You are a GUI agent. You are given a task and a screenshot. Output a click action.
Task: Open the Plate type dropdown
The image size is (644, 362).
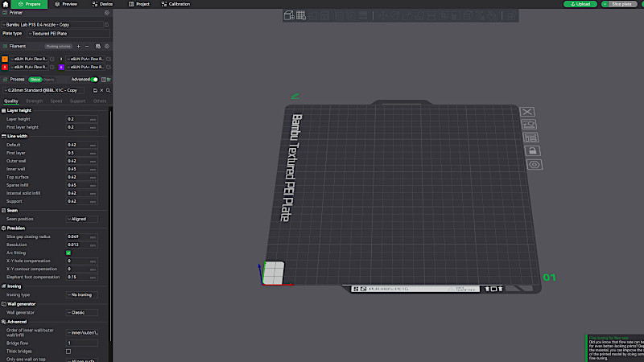click(x=68, y=34)
